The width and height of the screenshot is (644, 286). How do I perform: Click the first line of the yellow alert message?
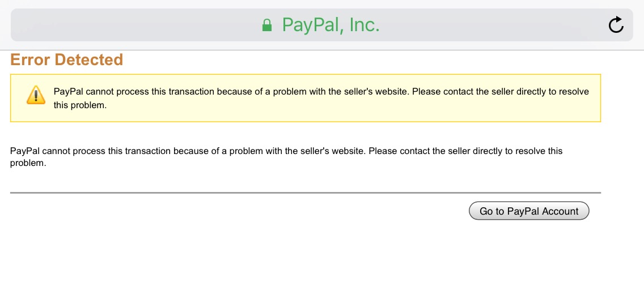point(321,92)
